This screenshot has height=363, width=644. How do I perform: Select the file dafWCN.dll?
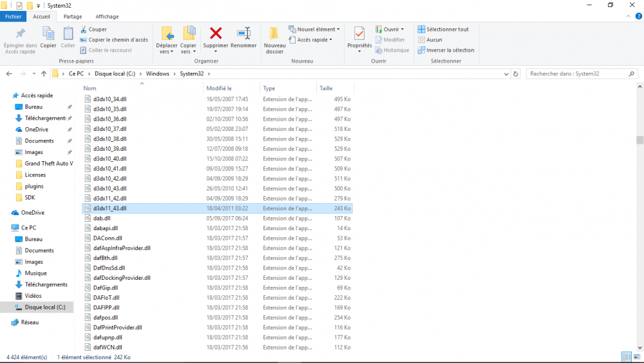[108, 348]
